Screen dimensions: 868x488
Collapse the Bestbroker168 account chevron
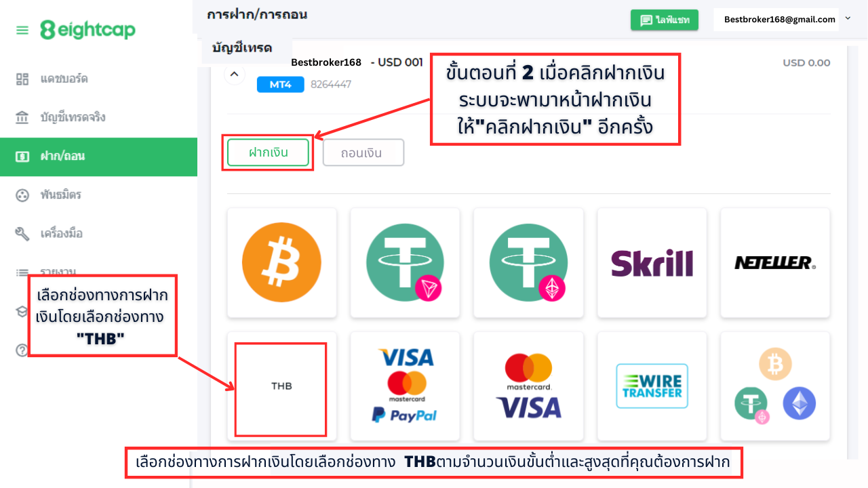coord(234,73)
